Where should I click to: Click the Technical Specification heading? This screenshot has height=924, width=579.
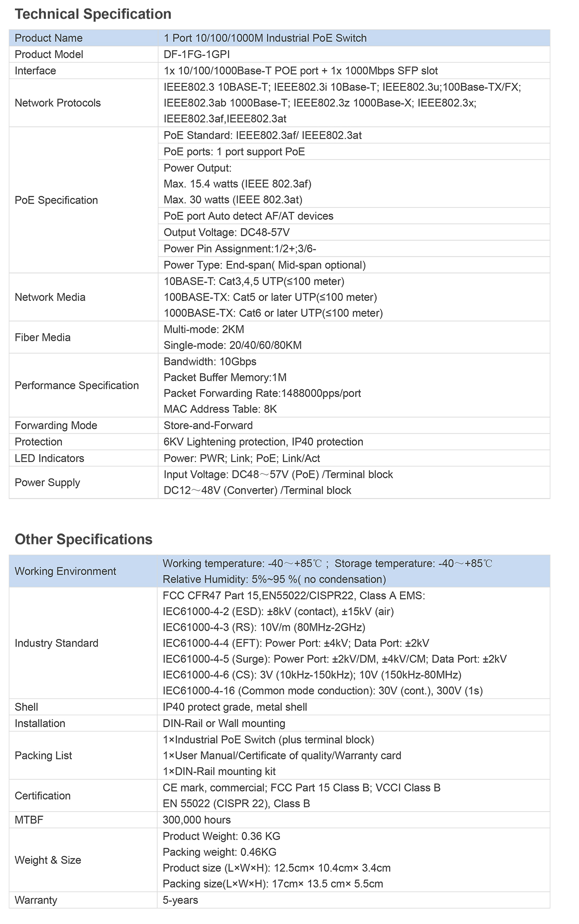(x=93, y=14)
